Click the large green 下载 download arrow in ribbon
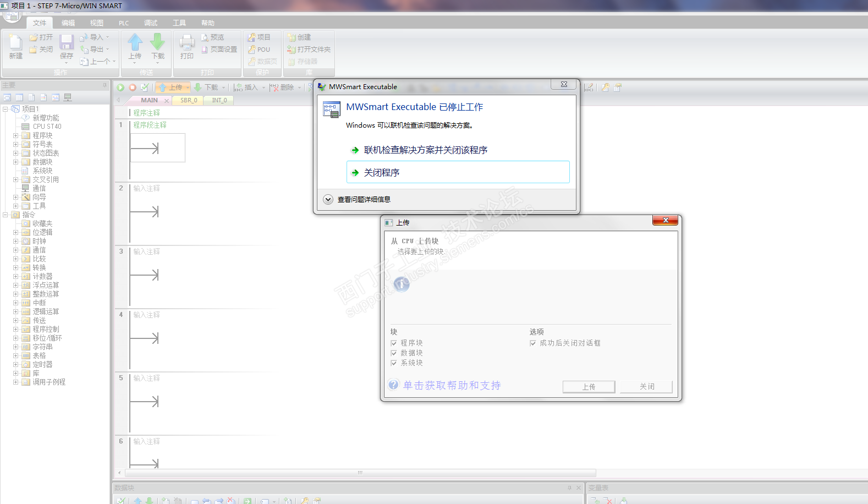868x504 pixels. tap(158, 42)
